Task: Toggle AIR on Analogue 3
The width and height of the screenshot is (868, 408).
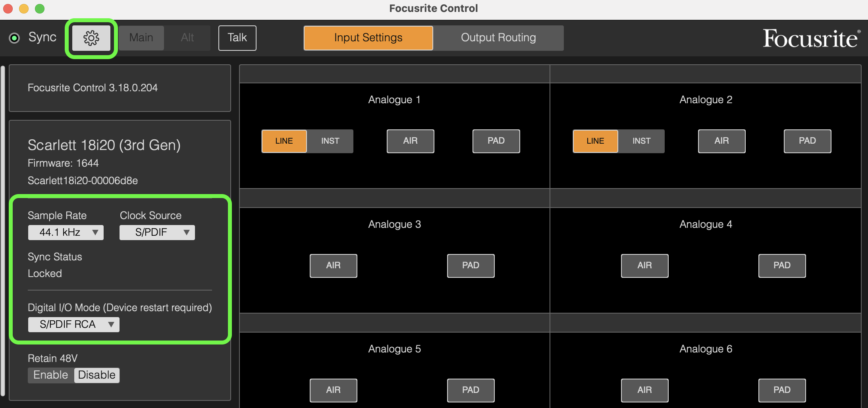Action: pos(333,266)
